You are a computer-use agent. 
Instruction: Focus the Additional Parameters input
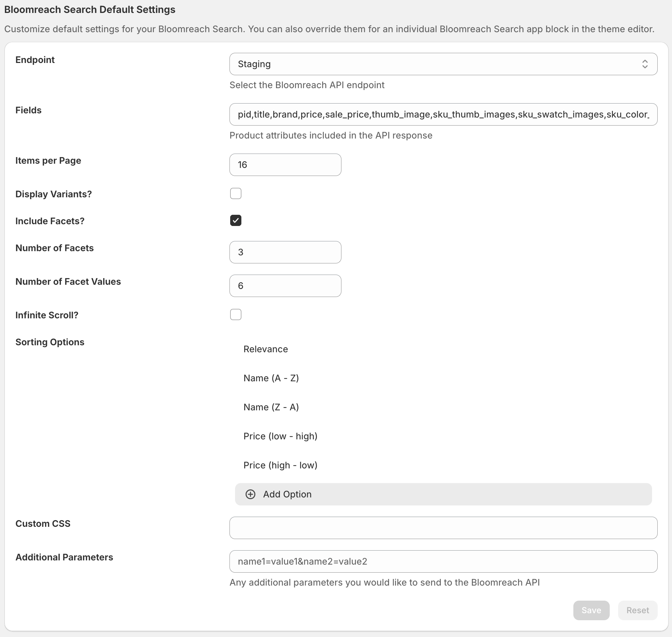pos(443,561)
